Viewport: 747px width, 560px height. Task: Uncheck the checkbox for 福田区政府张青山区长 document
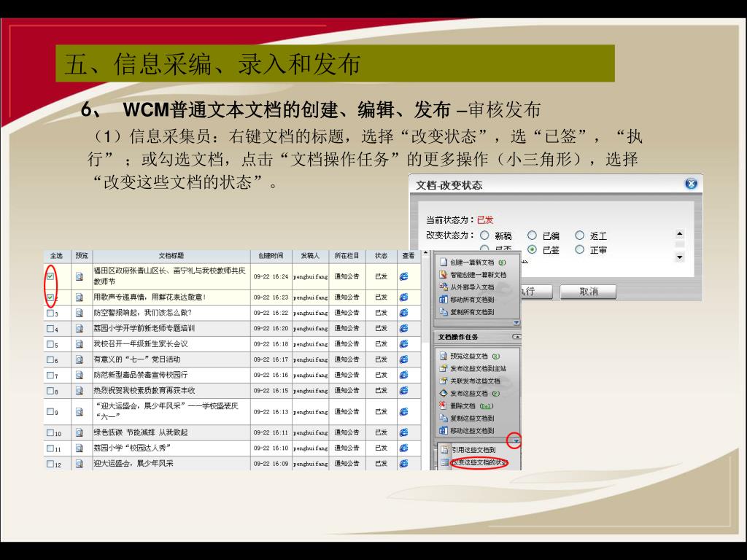point(50,276)
